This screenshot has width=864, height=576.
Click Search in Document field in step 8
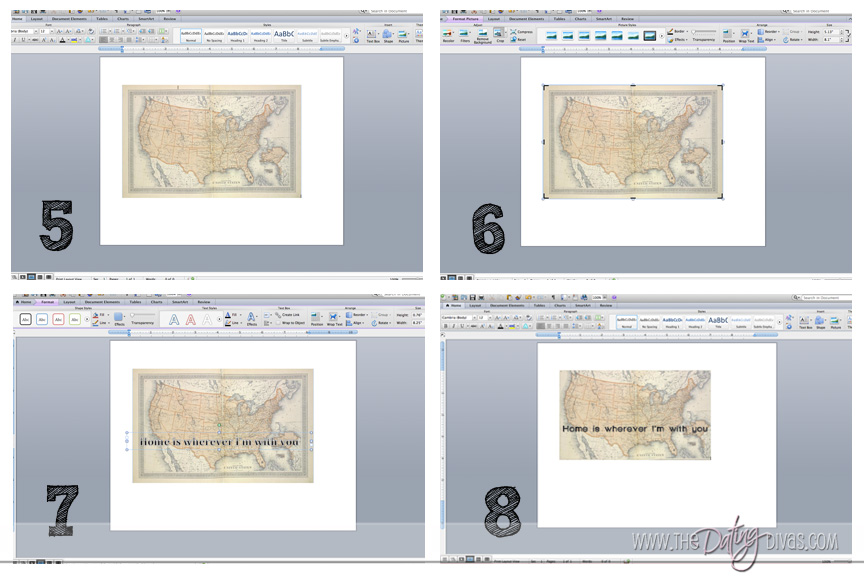(825, 298)
